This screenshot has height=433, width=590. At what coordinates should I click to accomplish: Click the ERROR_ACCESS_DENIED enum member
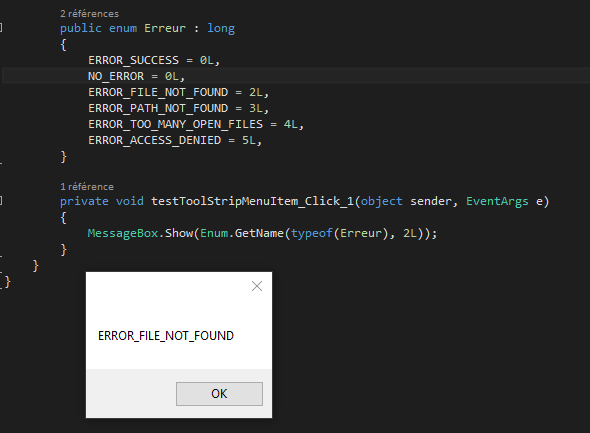[x=155, y=140]
